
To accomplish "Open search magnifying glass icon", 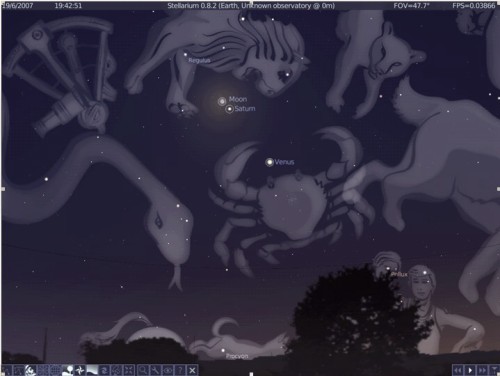I will [143, 370].
